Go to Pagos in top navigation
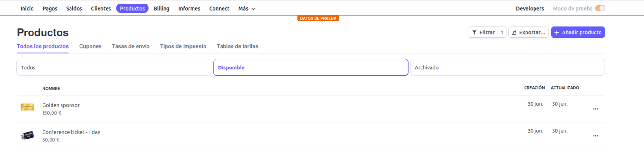This screenshot has height=152, width=644. coord(50,9)
